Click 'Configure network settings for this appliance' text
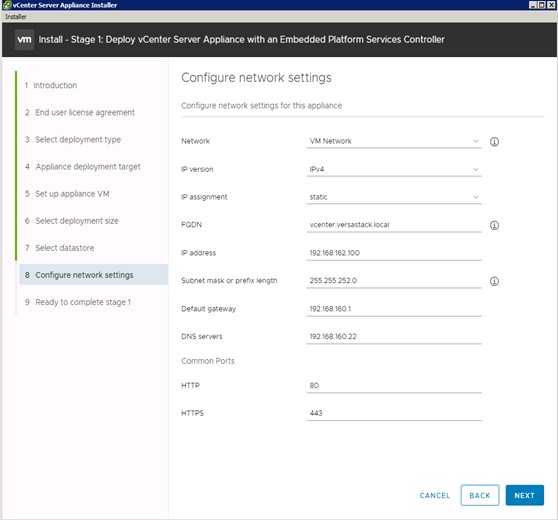558x520 pixels. [262, 106]
